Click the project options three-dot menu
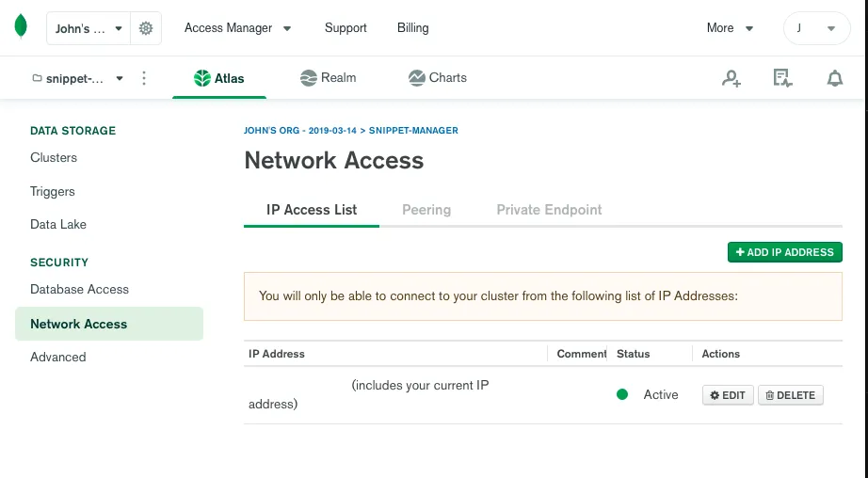Screen dimensions: 868x478 click(144, 79)
